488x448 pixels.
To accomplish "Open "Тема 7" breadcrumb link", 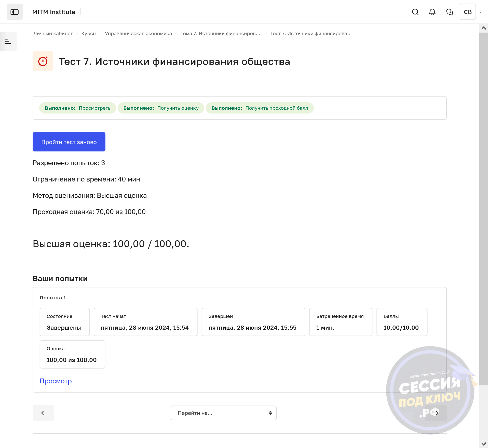I will 220,34.
